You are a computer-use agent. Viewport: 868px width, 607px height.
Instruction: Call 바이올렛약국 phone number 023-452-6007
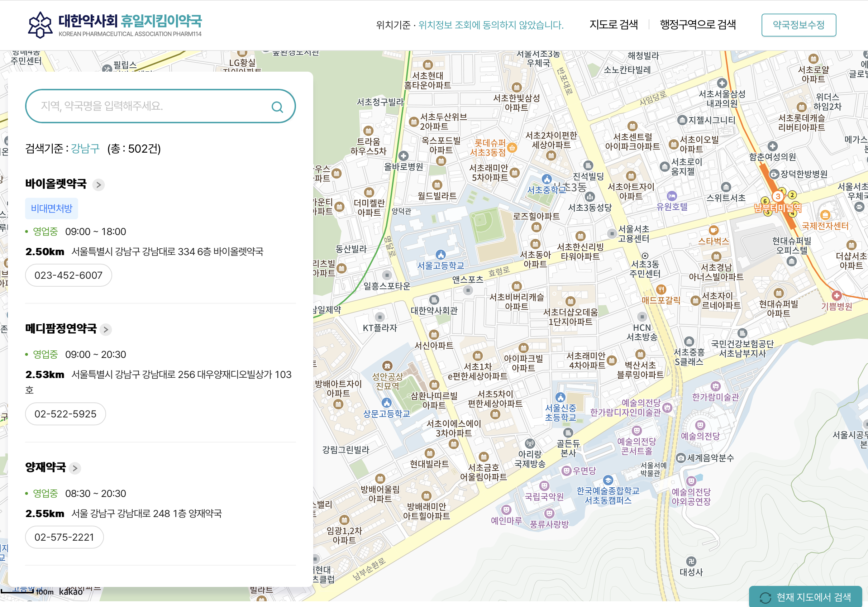[x=68, y=275]
